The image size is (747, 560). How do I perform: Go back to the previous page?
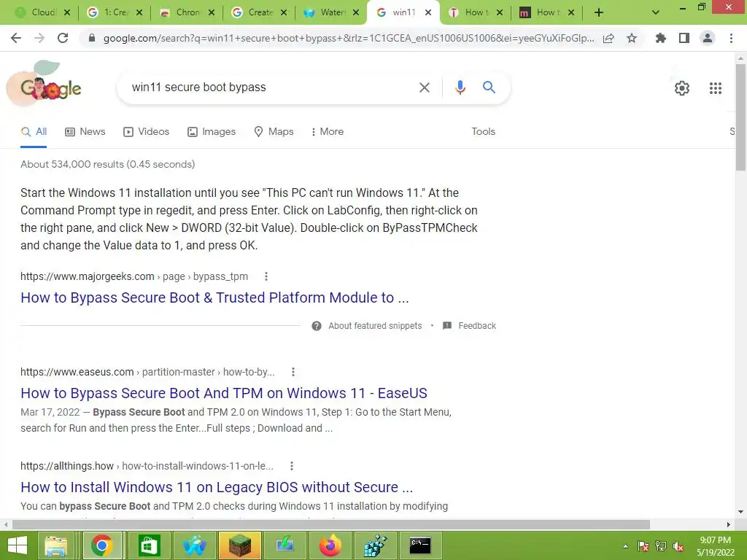coord(16,38)
